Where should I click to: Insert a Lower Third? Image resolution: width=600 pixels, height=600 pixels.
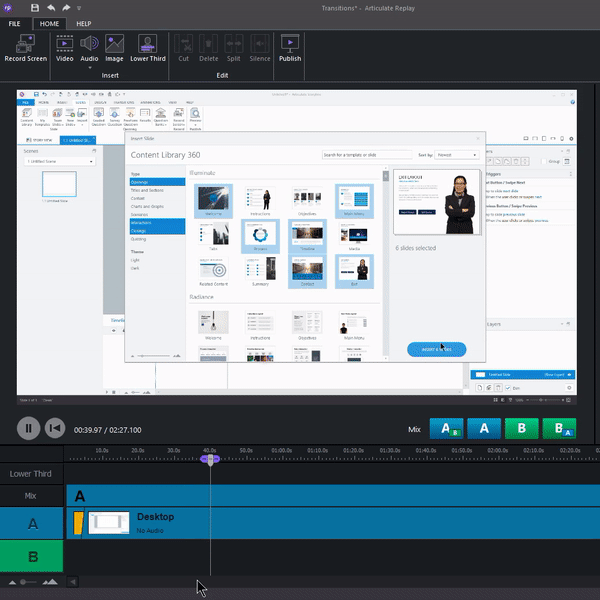pyautogui.click(x=148, y=44)
